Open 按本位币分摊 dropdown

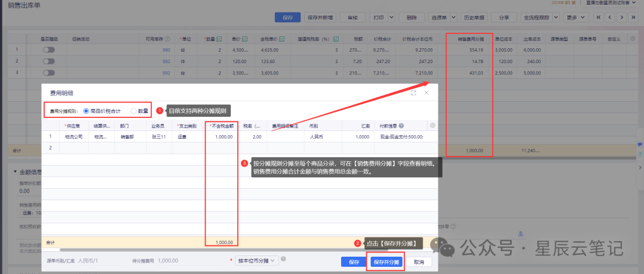click(254, 260)
